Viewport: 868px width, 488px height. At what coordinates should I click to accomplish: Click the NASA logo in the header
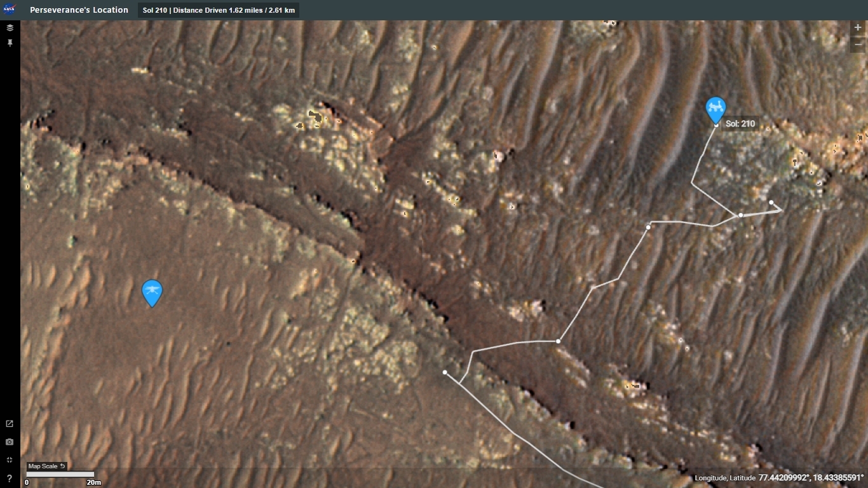tap(10, 10)
